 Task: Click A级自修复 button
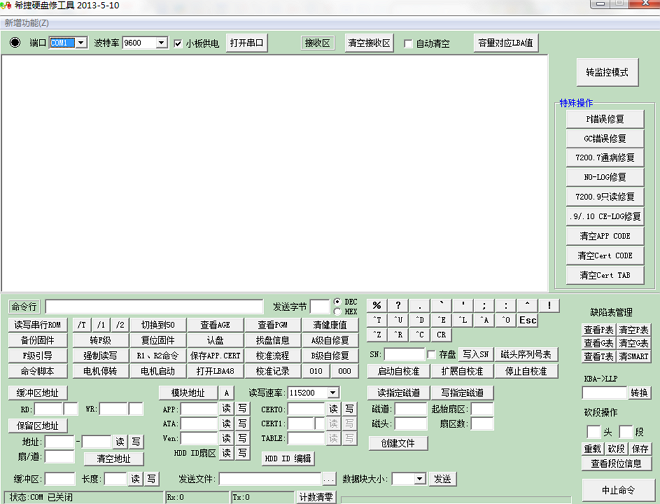[x=330, y=340]
